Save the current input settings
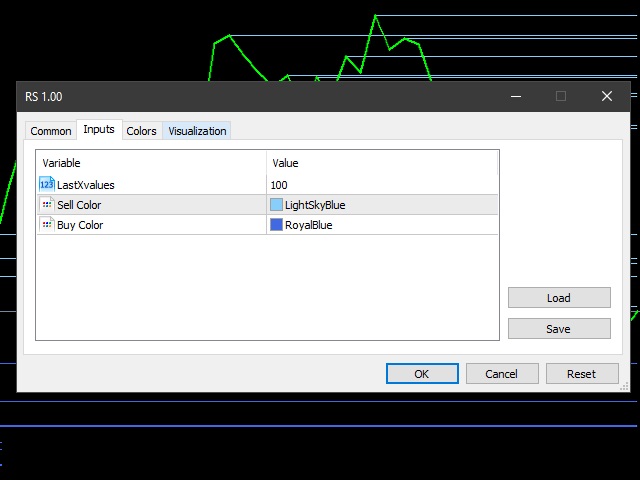Screen dimensions: 640x480 click(559, 329)
